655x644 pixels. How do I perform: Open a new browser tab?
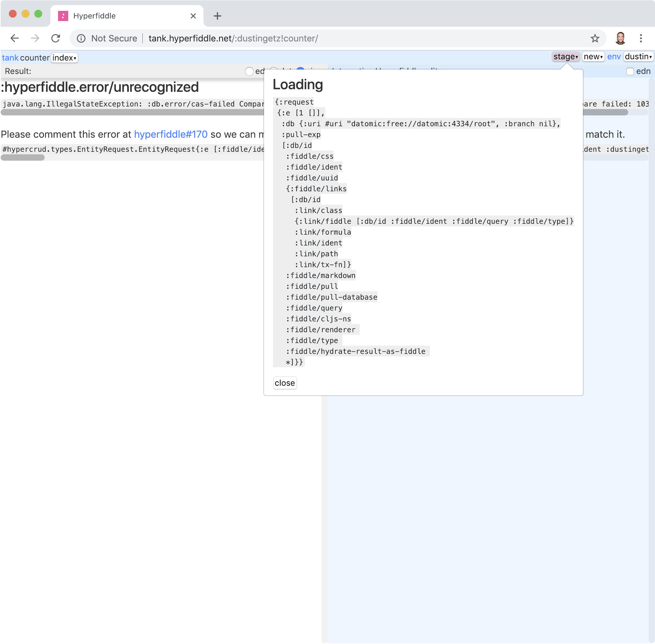pyautogui.click(x=217, y=16)
